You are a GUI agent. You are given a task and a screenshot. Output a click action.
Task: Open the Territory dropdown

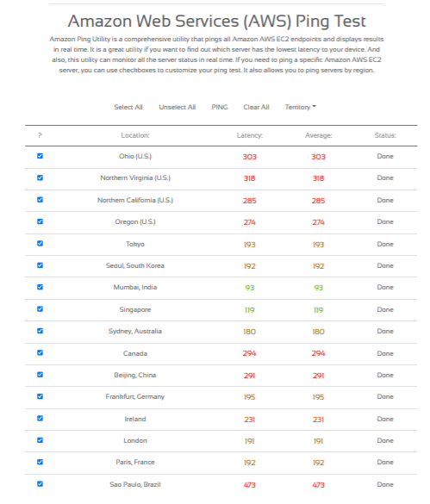301,107
